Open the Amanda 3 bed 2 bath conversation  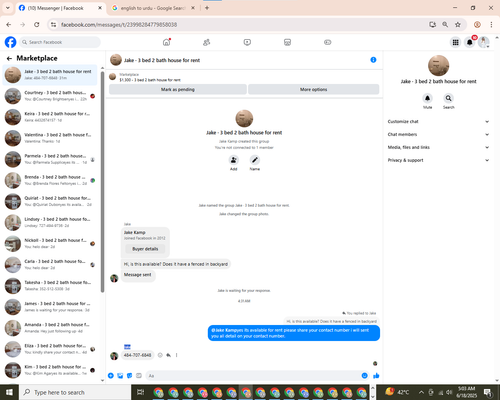50,328
